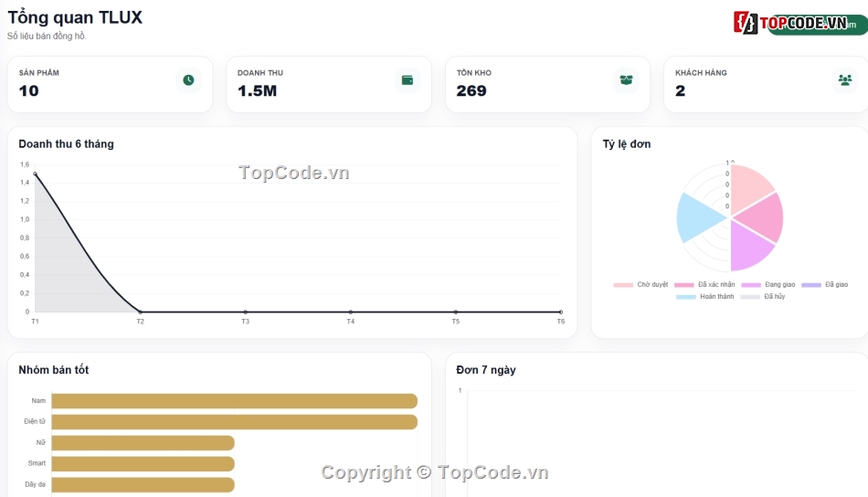Click the T1 data point on revenue chart
Viewport: 868px width, 497px height.
click(x=35, y=174)
